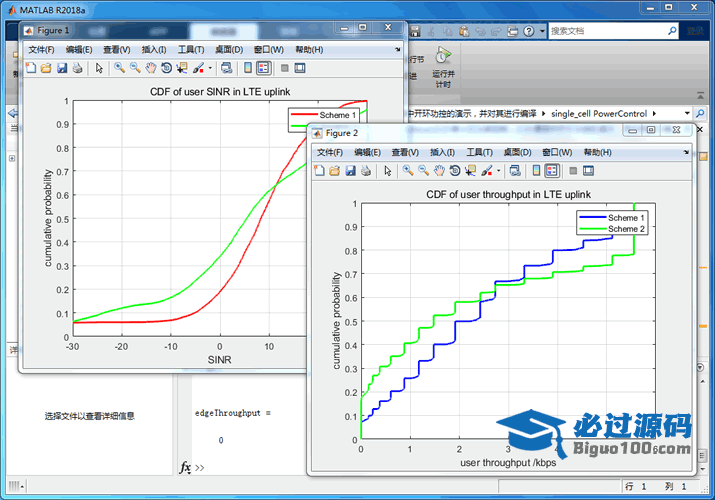This screenshot has width=715, height=500.
Task: Open brush color dropdown arrow in Figure 1
Action: pyautogui.click(x=210, y=68)
